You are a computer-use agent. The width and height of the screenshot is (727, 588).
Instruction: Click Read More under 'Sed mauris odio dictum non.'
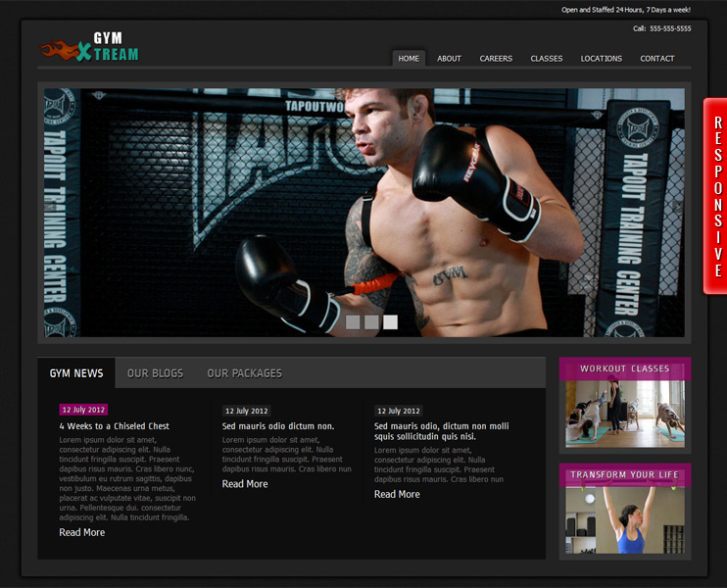(x=244, y=484)
